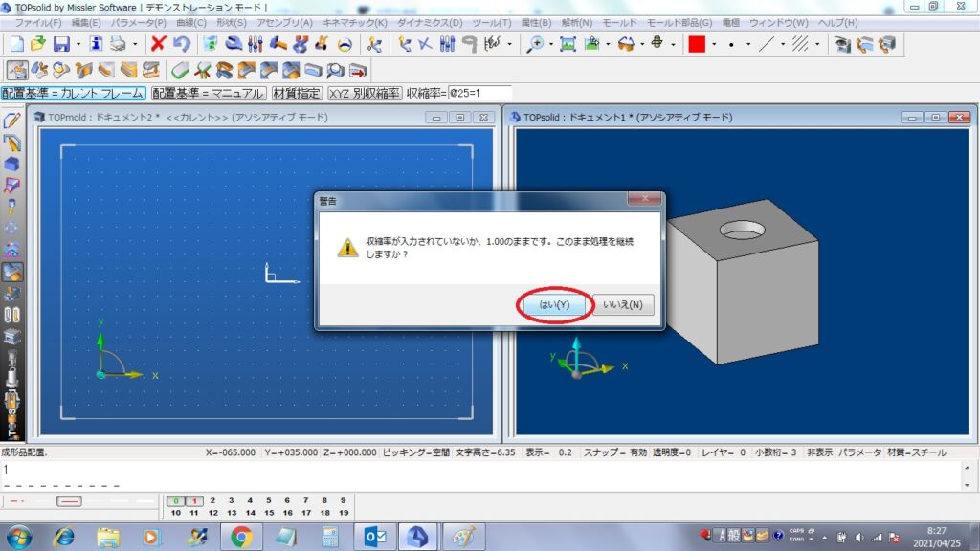Toggle layer 2

pos(212,500)
